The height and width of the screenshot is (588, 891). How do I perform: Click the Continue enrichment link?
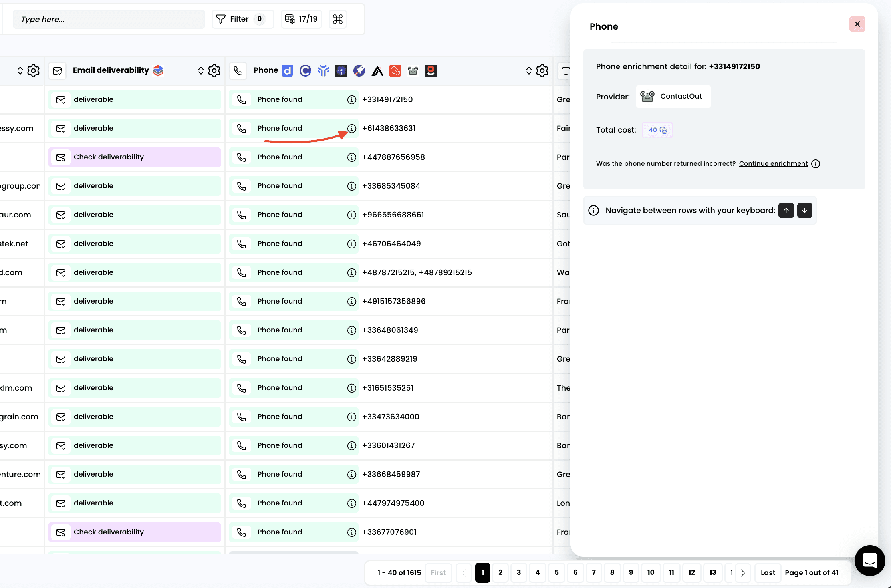pos(773,164)
